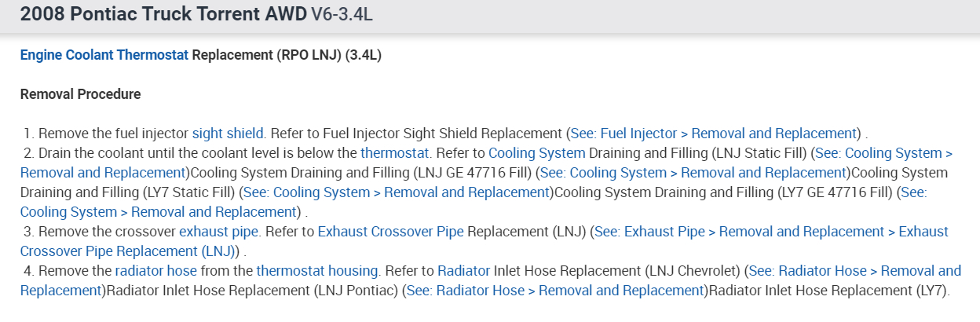The height and width of the screenshot is (322, 980).
Task: Click the 'radiator hose' link in step 4
Action: [x=155, y=271]
